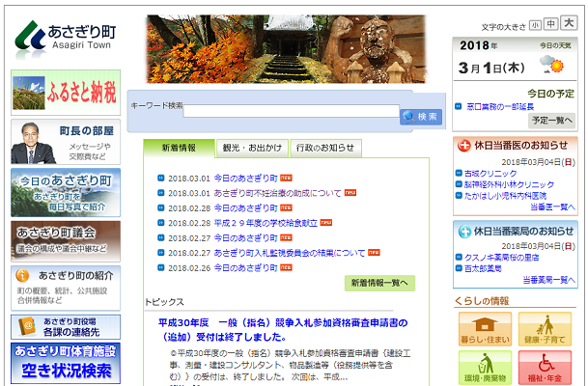
Task: Set text size to large (大)
Action: (x=569, y=23)
